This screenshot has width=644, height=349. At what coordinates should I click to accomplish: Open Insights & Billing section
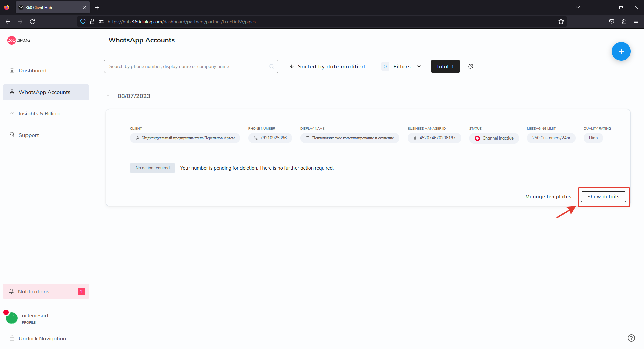pyautogui.click(x=46, y=113)
